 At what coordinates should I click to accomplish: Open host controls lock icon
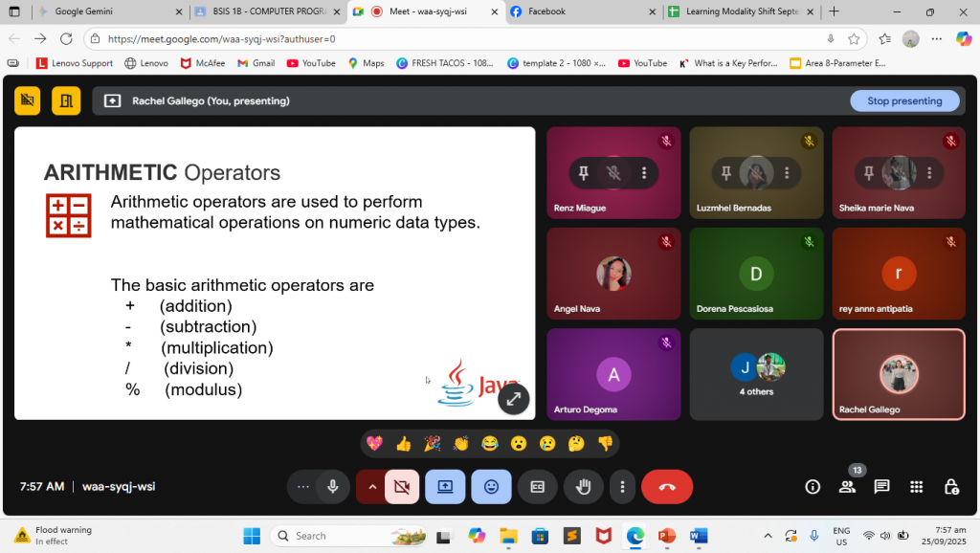950,486
